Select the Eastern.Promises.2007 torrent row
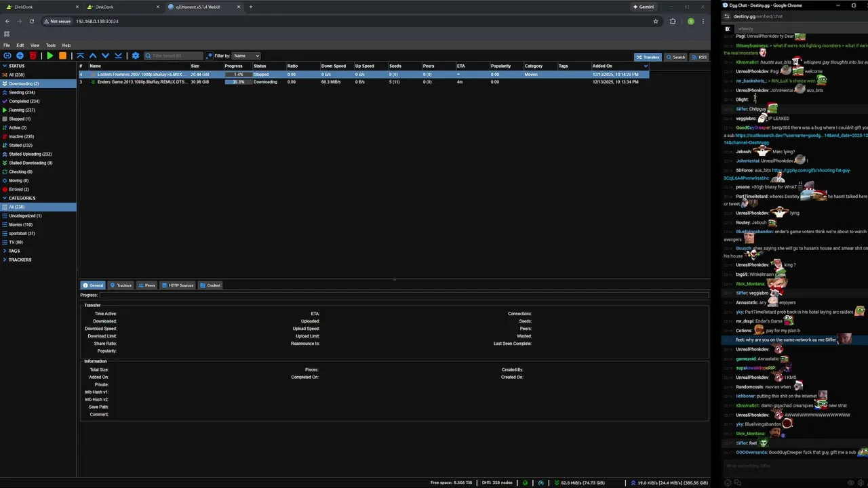Image resolution: width=868 pixels, height=488 pixels. tap(363, 75)
